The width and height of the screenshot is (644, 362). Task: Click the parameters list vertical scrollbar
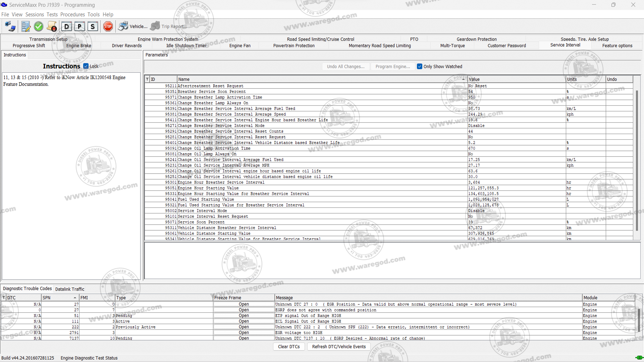(637, 161)
